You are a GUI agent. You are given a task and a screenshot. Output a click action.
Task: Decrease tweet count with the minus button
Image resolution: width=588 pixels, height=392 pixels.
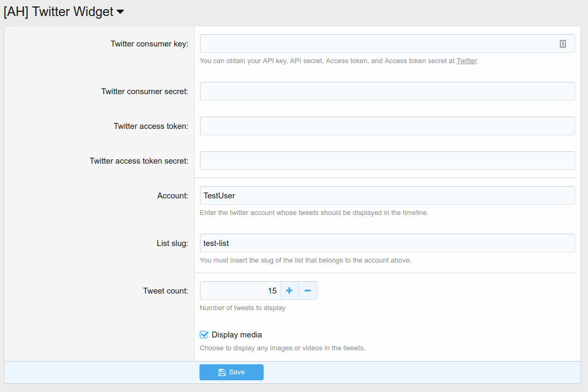click(308, 291)
